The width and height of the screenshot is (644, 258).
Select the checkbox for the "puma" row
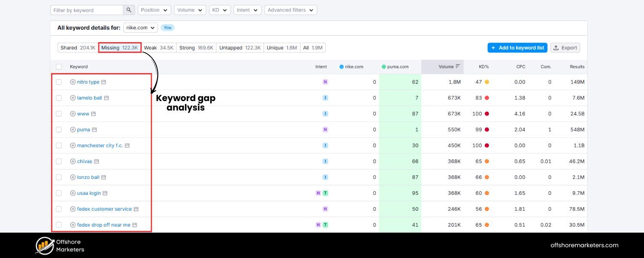pyautogui.click(x=59, y=129)
